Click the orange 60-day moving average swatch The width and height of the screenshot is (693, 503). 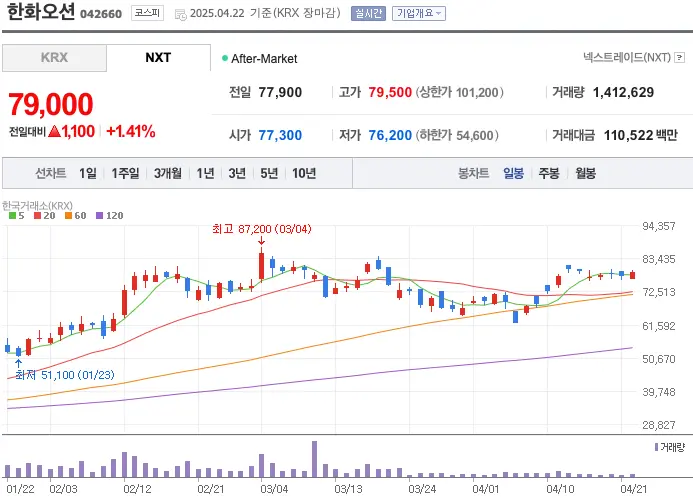68,216
